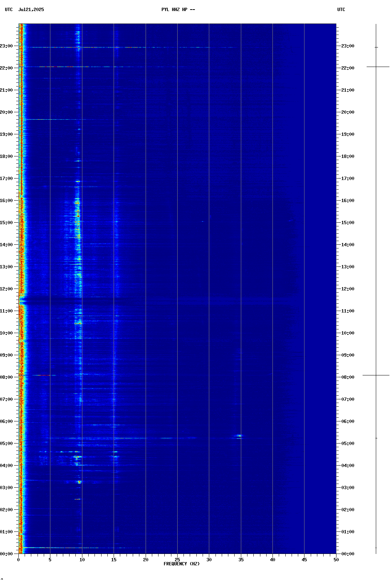Screen dimensions: 392x583
Task: Click 07:00 on the right time axis
Action: [x=348, y=399]
